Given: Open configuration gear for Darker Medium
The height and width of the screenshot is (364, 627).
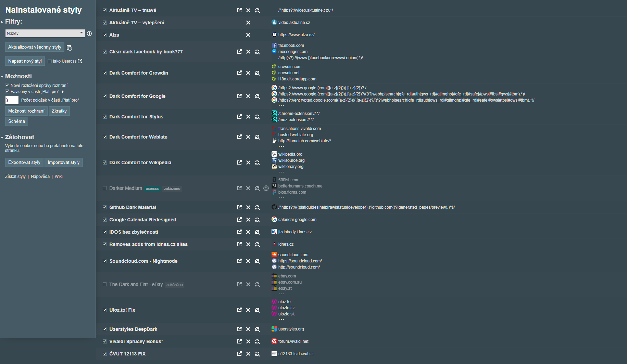Looking at the screenshot, I should (x=266, y=188).
